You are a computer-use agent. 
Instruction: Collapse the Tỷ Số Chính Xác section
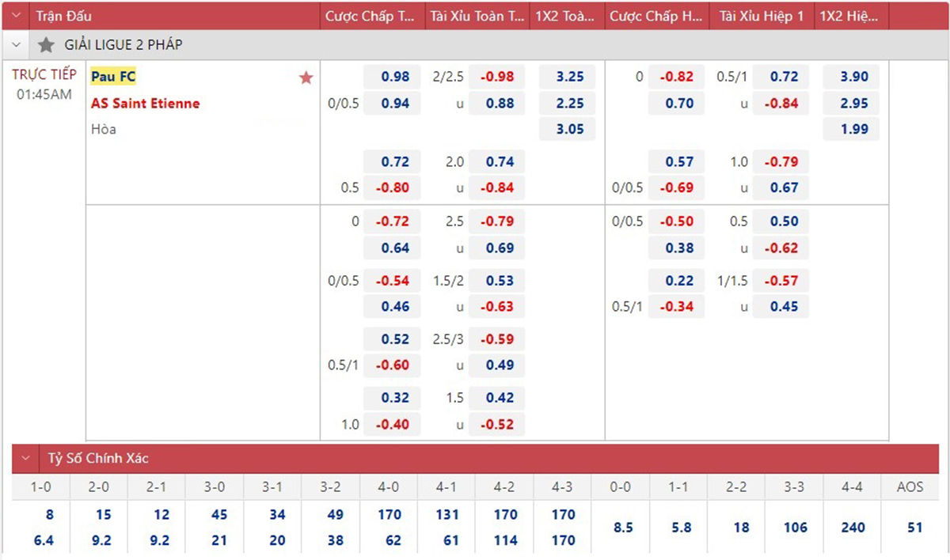(x=26, y=458)
